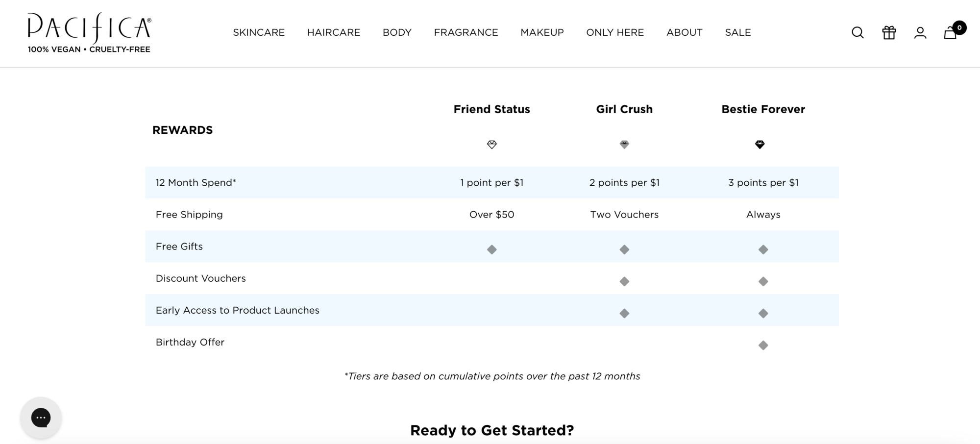The width and height of the screenshot is (980, 444).
Task: Open the search icon in header
Action: [857, 32]
